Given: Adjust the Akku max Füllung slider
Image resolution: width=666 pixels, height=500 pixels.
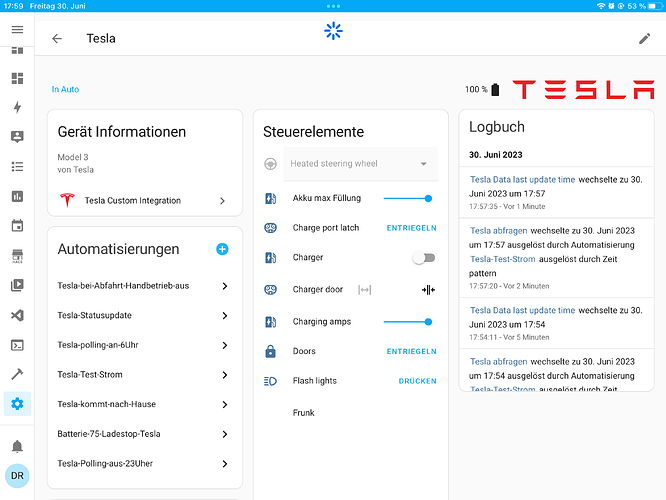Looking at the screenshot, I should click(408, 198).
